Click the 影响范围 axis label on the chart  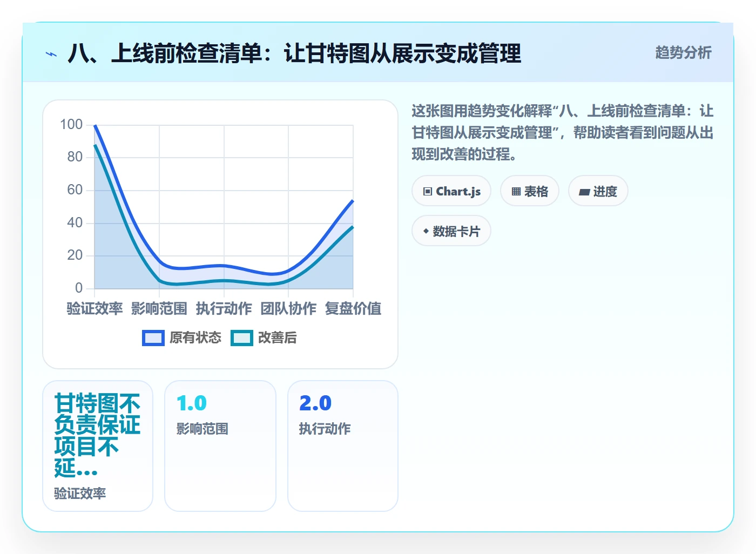[x=159, y=309]
